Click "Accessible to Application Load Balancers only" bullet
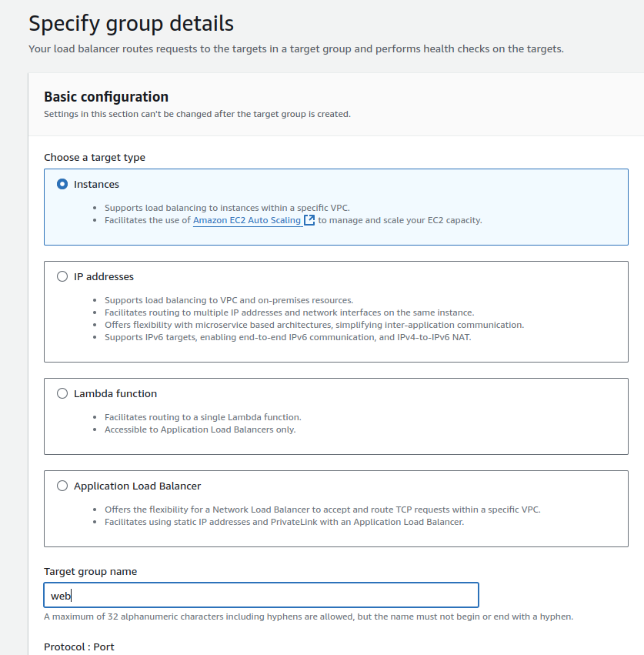This screenshot has width=644, height=655. [x=200, y=429]
